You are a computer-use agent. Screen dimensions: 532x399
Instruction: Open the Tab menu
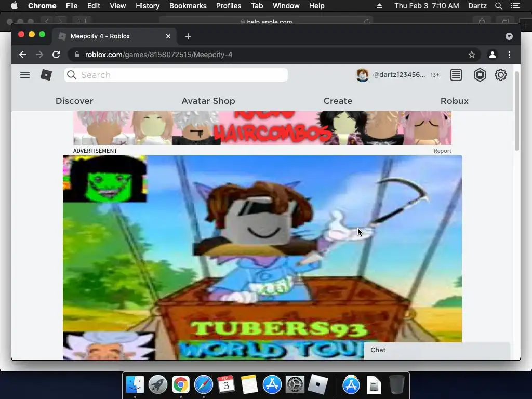(x=257, y=6)
